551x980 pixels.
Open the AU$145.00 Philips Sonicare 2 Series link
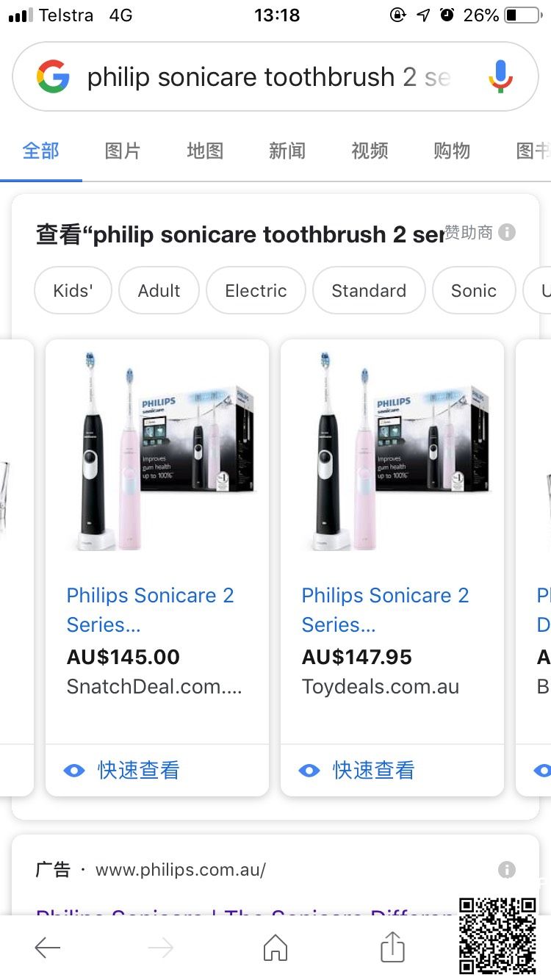click(150, 610)
